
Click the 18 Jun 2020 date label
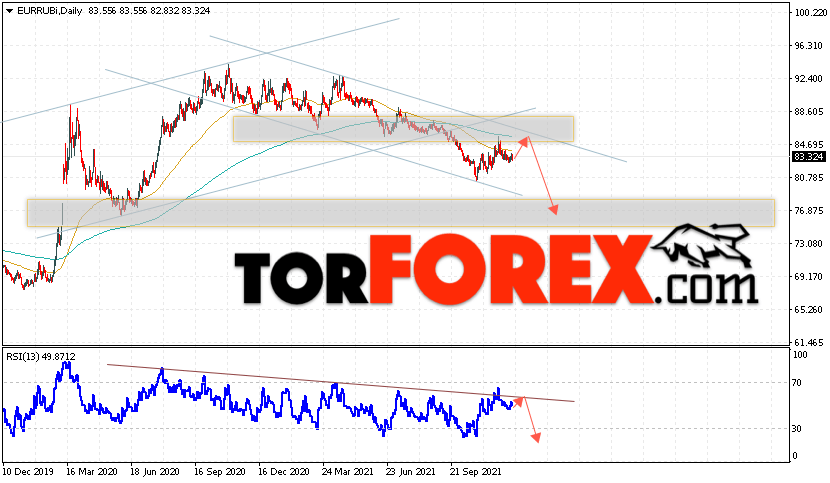(x=155, y=471)
